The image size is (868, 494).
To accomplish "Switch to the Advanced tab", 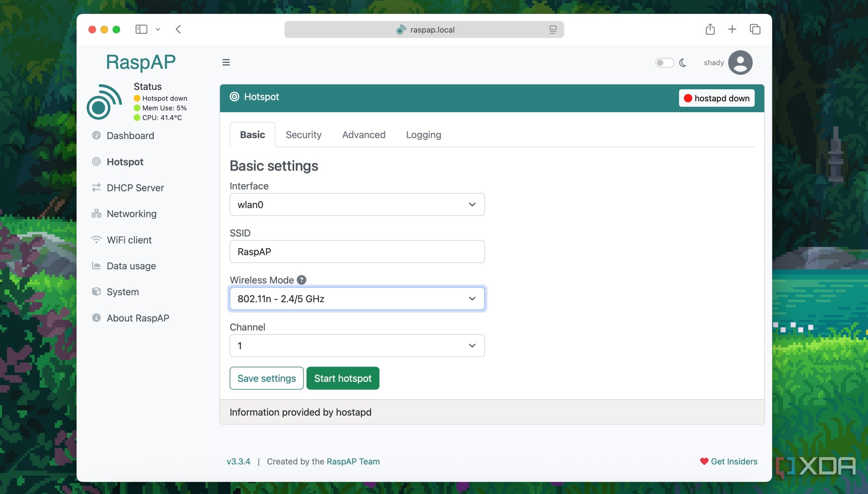I will point(364,135).
